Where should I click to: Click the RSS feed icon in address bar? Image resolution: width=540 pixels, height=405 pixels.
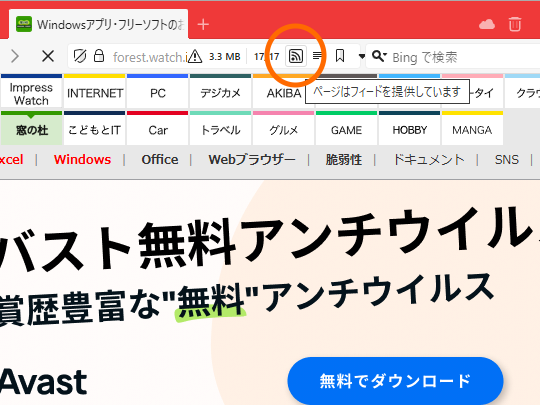tap(295, 56)
